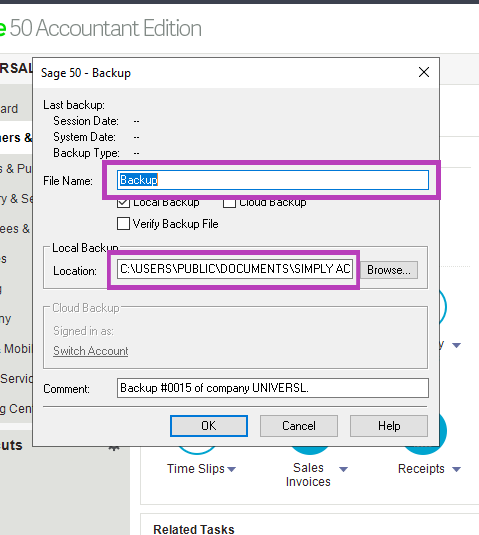Click Browse to choose backup location
This screenshot has height=535, width=479.
click(x=389, y=270)
